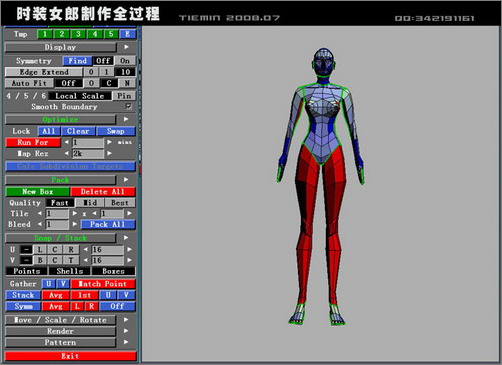Click Symm L button

coord(77,306)
